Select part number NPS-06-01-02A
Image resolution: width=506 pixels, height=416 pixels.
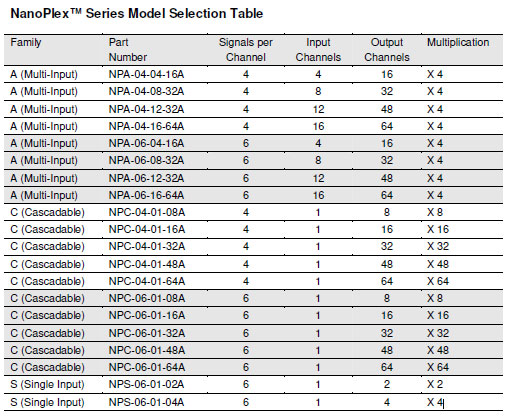146,384
